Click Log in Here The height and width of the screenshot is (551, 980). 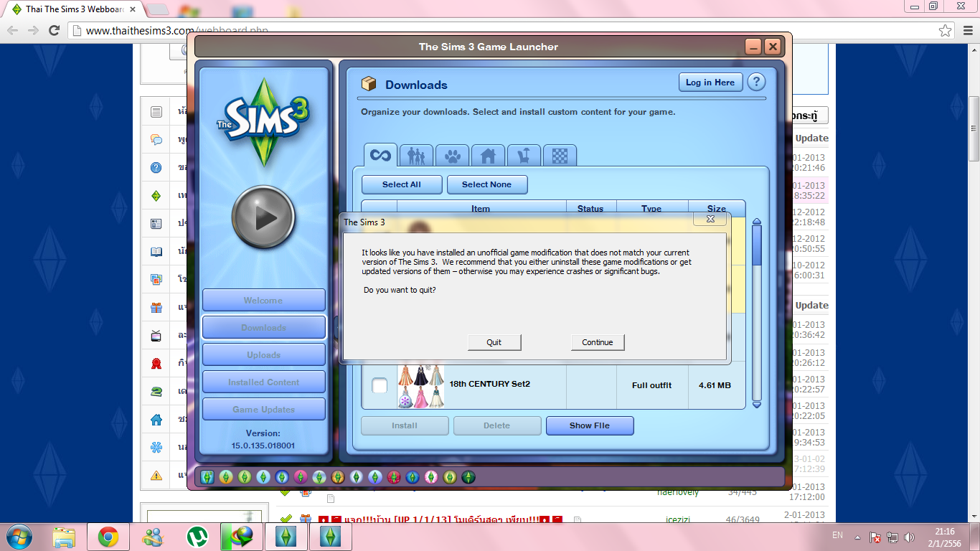click(x=710, y=82)
